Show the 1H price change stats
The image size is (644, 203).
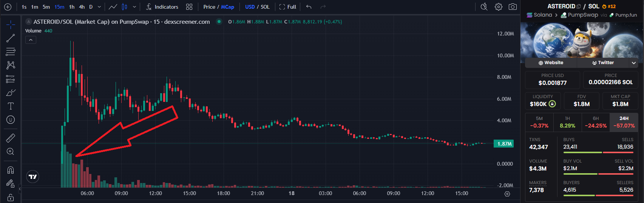[x=567, y=122]
